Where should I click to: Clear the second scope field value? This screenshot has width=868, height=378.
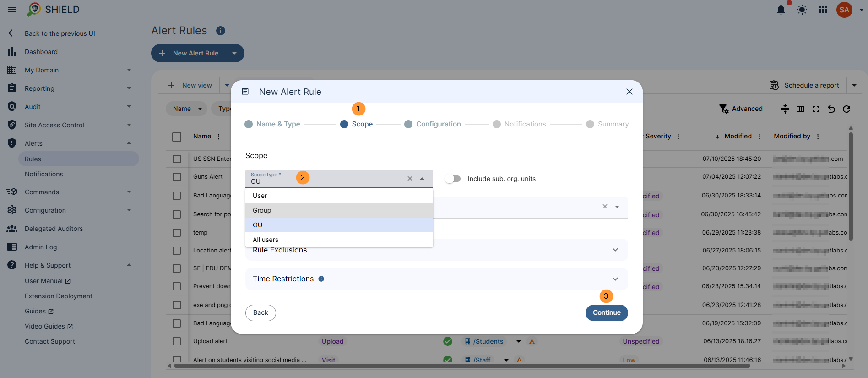pos(605,207)
